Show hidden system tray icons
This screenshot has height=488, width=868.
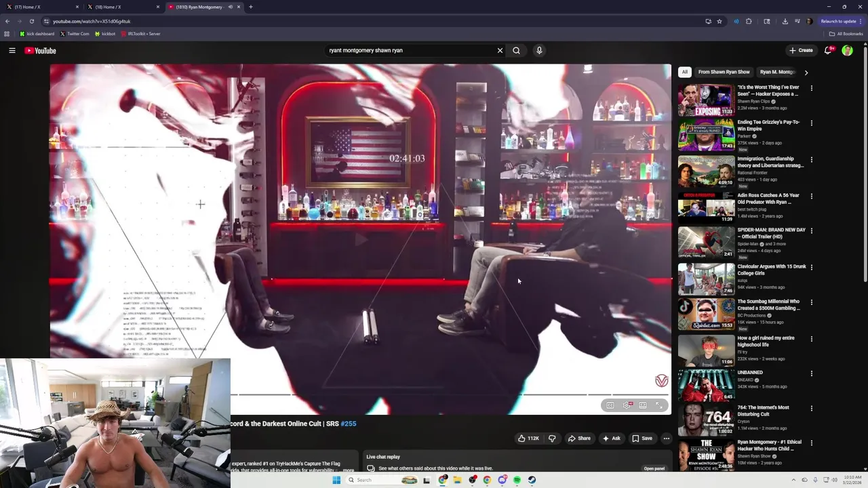794,480
